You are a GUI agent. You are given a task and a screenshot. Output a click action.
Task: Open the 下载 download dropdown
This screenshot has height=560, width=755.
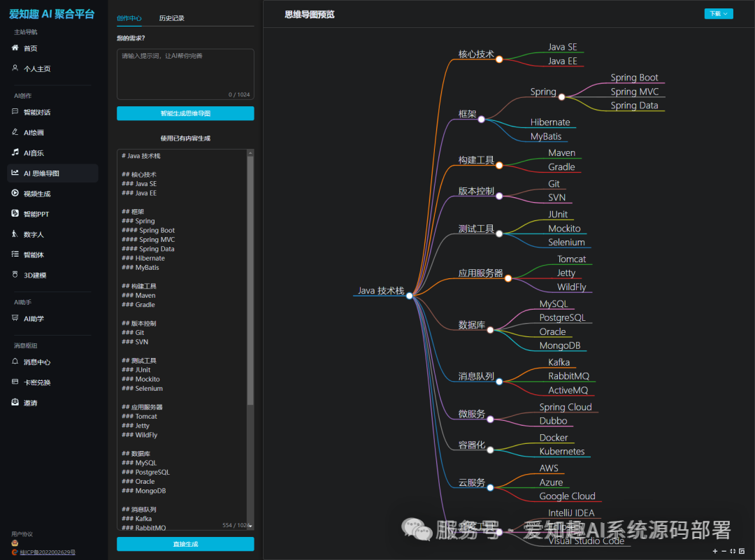(718, 13)
